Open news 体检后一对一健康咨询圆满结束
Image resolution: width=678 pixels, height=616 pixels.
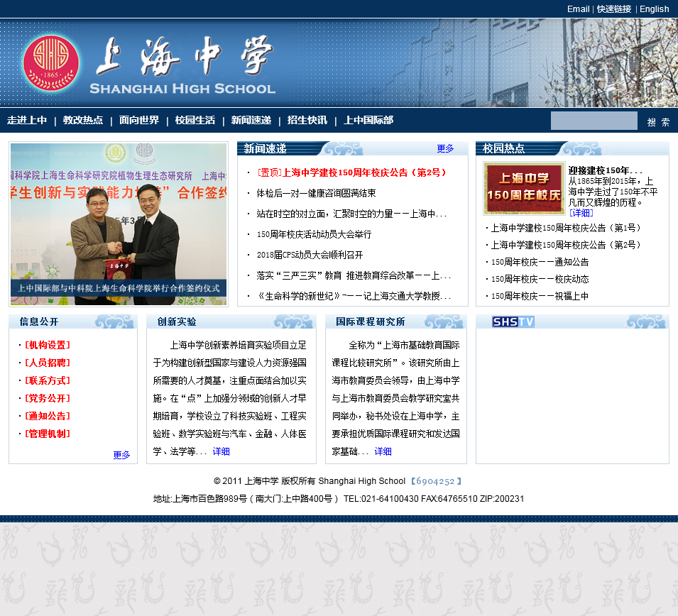[x=316, y=193]
